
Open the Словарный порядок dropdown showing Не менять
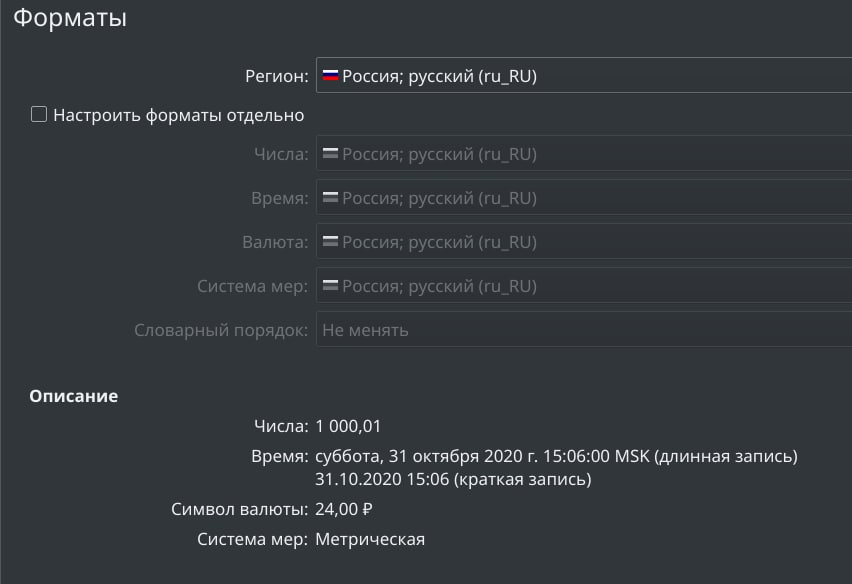click(x=584, y=329)
